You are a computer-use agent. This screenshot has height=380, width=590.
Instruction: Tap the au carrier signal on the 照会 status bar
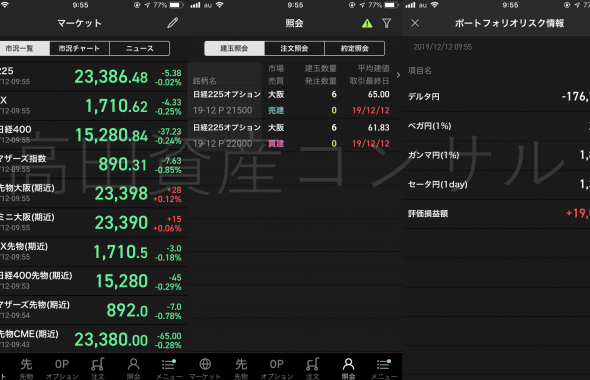[201, 5]
